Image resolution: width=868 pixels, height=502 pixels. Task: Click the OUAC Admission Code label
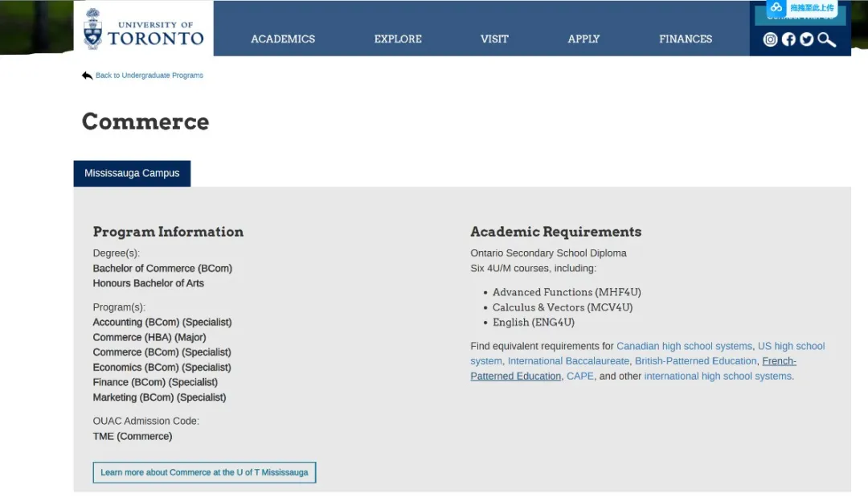pyautogui.click(x=146, y=421)
